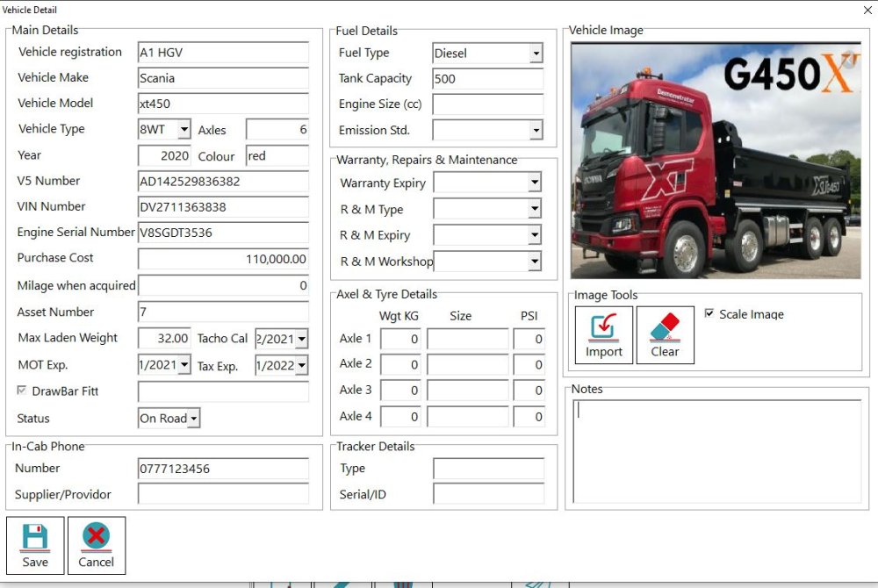Viewport: 878px width, 588px height.
Task: Click the Import image icon
Action: pos(604,327)
